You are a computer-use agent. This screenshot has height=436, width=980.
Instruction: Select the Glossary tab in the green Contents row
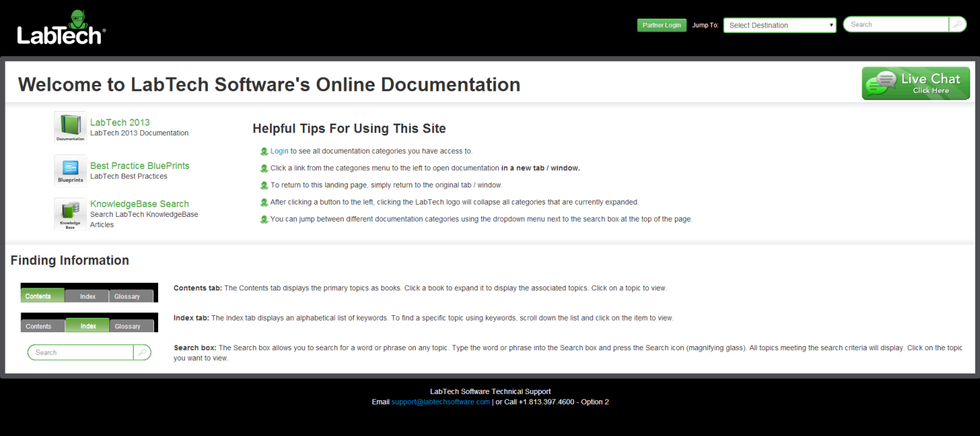131,297
